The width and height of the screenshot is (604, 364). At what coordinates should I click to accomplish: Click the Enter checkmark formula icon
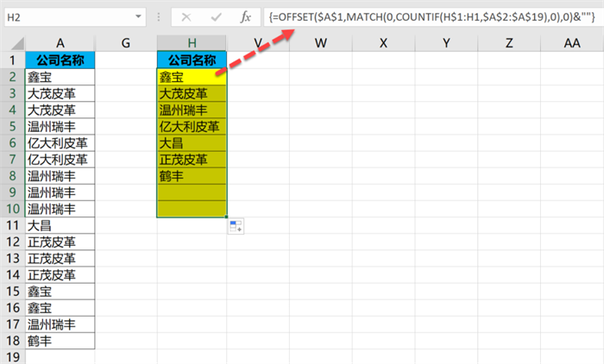216,17
